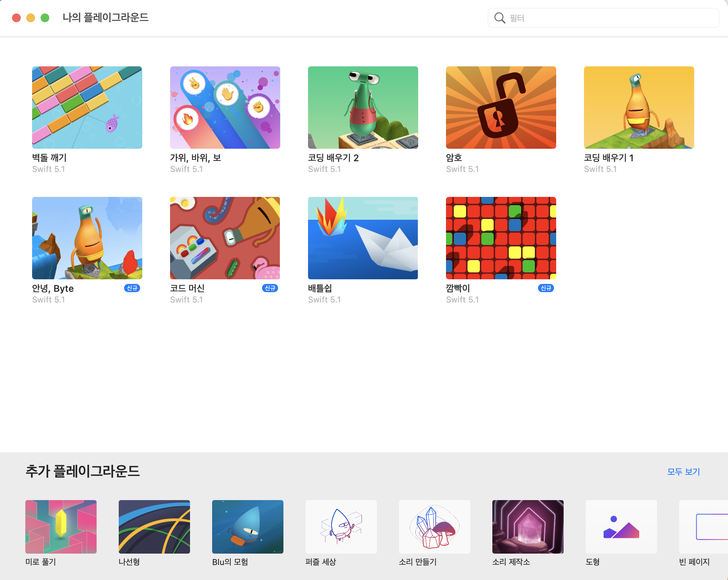
Task: Open the 벽돌 깨기 playground thumbnail
Action: pyautogui.click(x=87, y=107)
